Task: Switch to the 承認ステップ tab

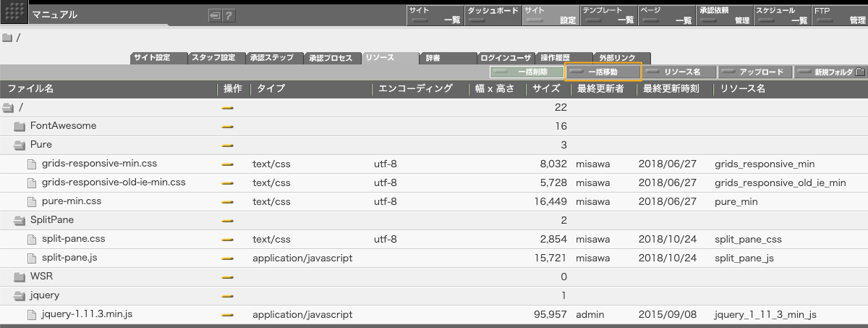Action: [274, 57]
